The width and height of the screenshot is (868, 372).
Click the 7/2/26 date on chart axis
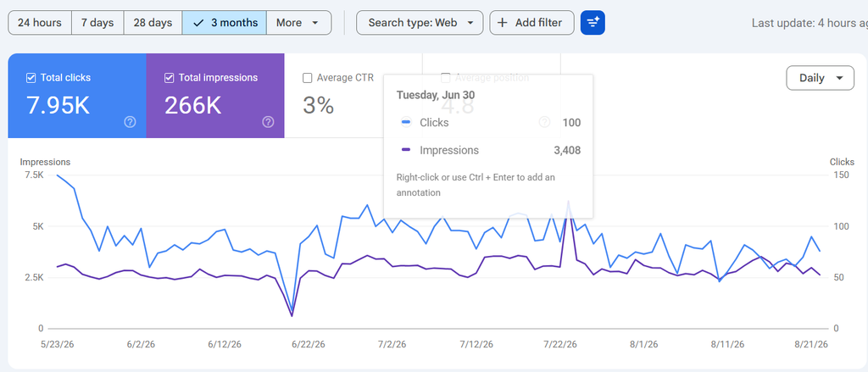coord(392,344)
